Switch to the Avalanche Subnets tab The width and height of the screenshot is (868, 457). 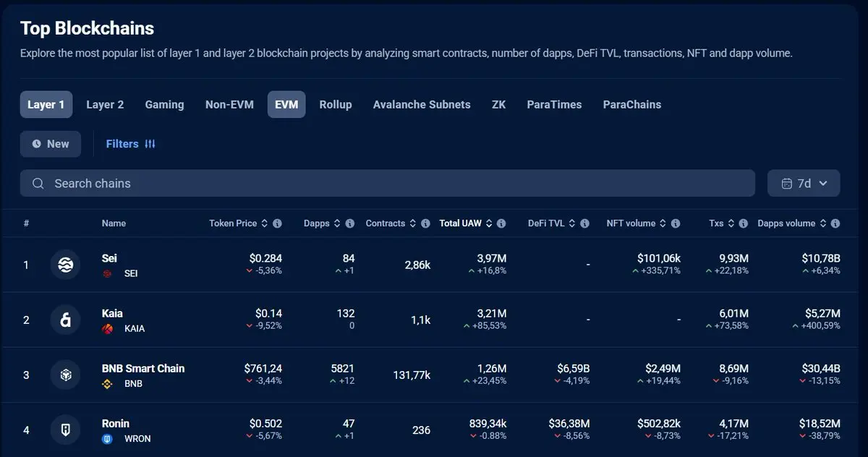(x=422, y=104)
